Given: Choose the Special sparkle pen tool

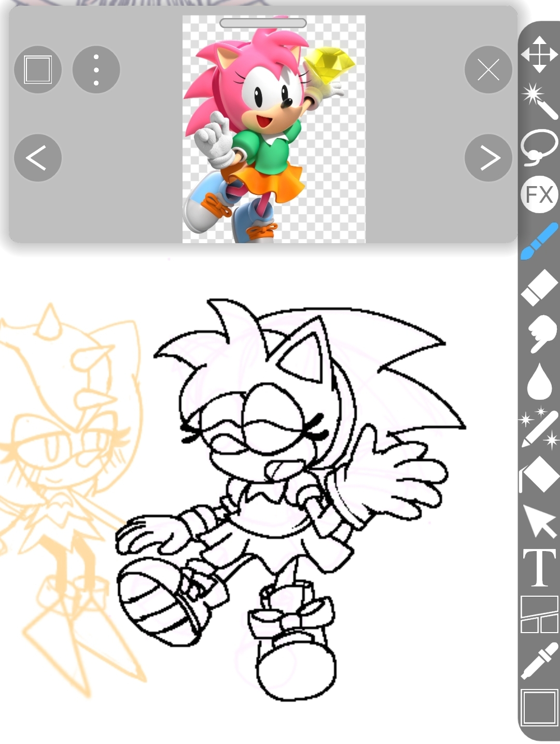Looking at the screenshot, I should (x=539, y=428).
